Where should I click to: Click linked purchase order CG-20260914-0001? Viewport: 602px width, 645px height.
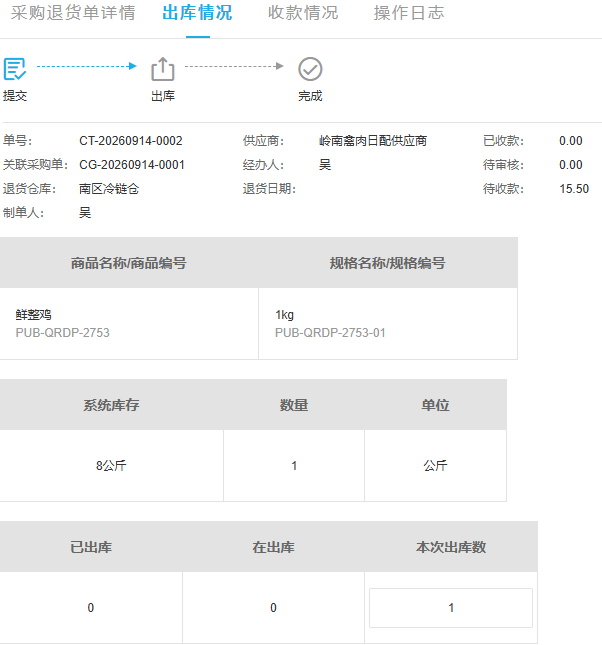tap(132, 165)
